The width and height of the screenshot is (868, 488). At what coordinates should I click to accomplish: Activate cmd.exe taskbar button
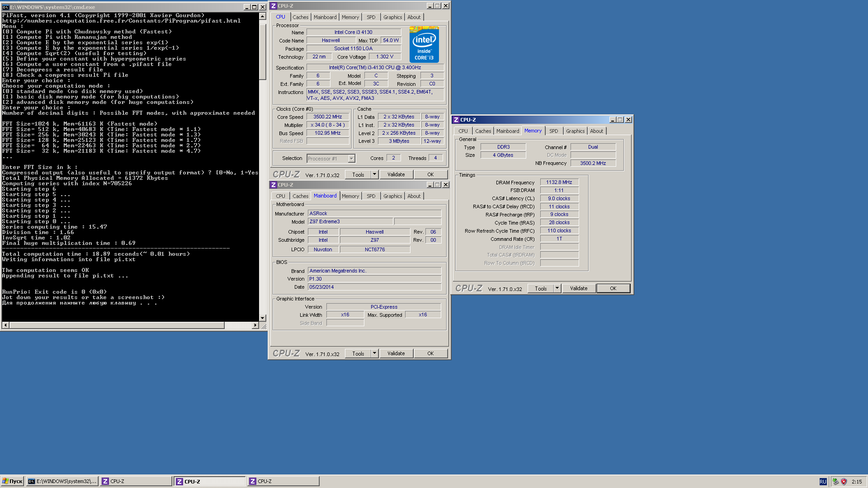coord(62,481)
